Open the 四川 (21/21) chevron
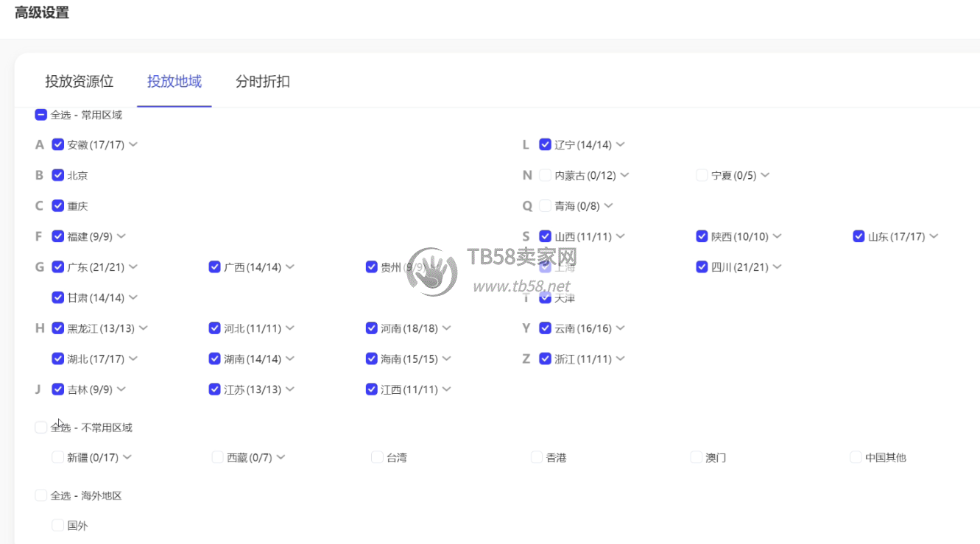 [777, 266]
